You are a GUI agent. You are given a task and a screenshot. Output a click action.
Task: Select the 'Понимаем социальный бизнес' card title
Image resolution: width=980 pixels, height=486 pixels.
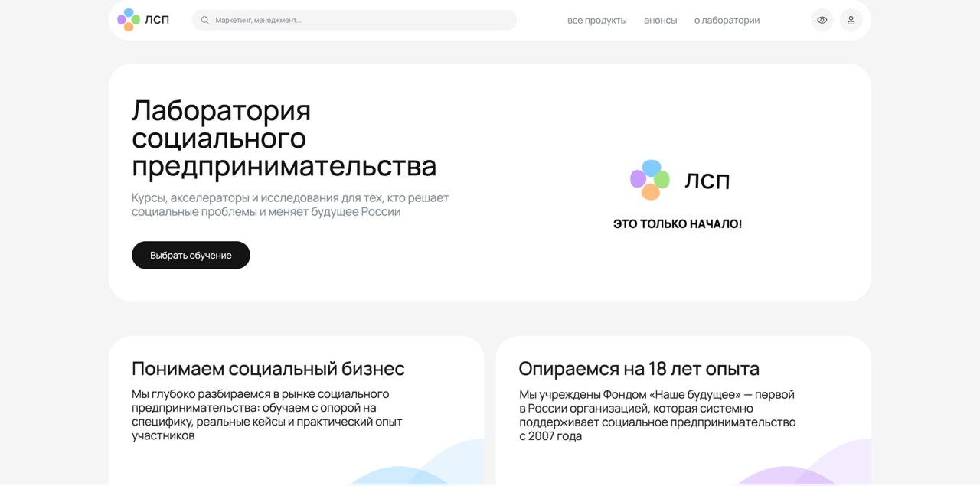pos(268,369)
